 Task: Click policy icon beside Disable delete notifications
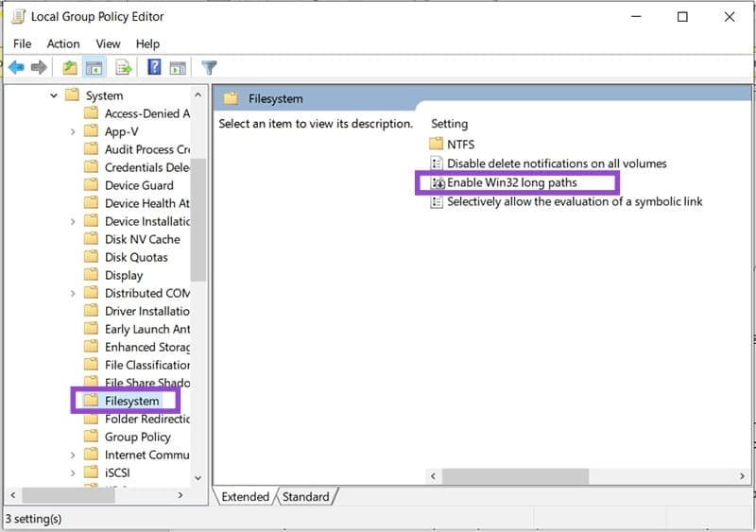tap(437, 163)
